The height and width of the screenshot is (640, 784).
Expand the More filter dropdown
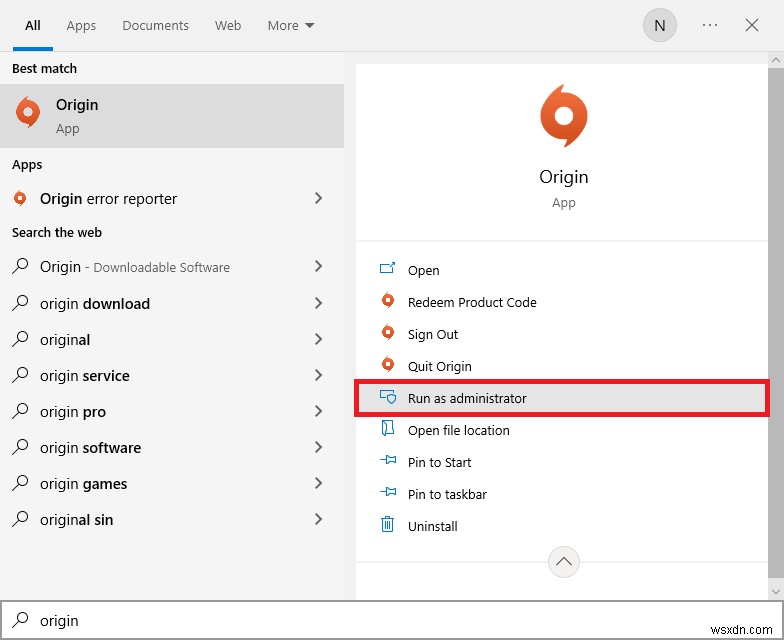tap(291, 26)
